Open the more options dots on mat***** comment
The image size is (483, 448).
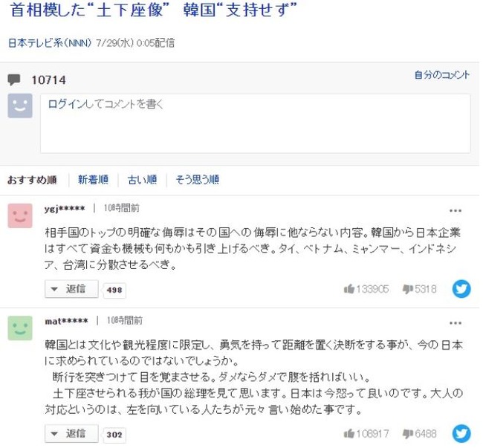(x=456, y=323)
